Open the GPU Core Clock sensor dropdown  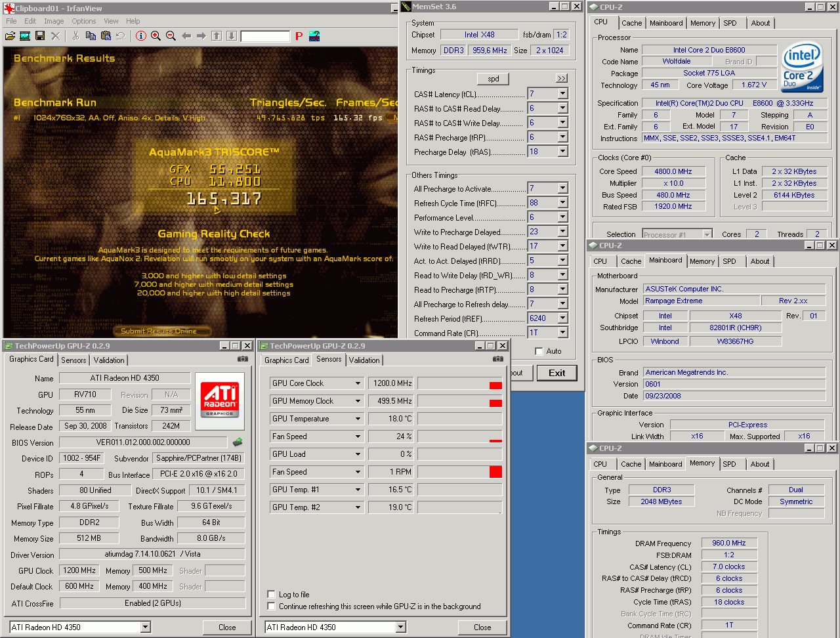pos(358,383)
